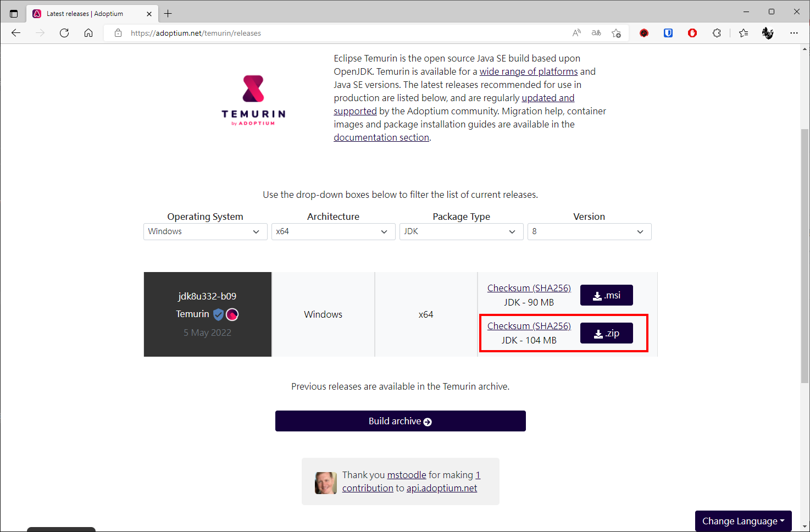Expand the Operating System dropdown
This screenshot has width=810, height=532.
[x=206, y=231]
